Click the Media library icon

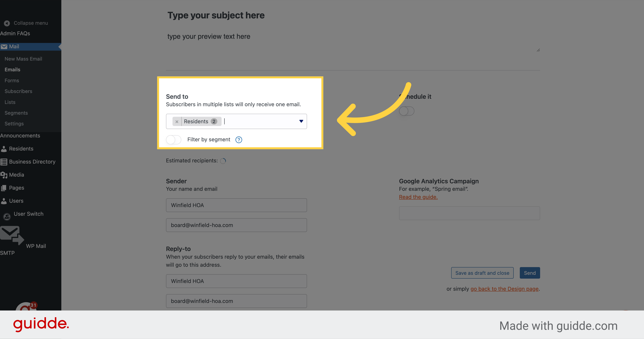coord(4,175)
